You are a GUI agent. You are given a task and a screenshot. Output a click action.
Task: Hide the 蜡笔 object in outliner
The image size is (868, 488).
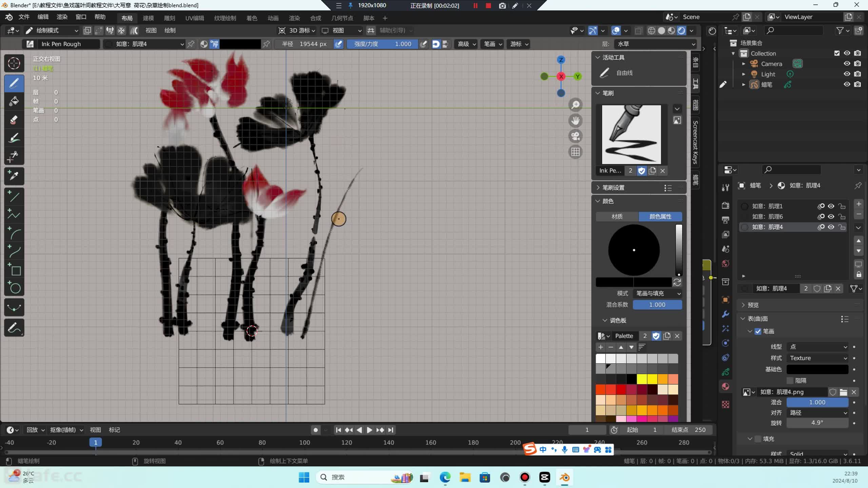pyautogui.click(x=847, y=84)
